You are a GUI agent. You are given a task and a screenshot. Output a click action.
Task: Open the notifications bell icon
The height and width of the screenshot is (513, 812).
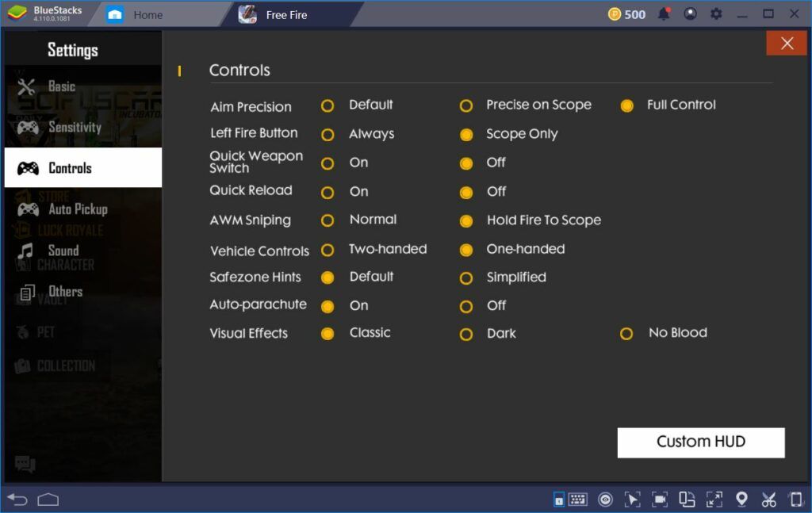(664, 14)
